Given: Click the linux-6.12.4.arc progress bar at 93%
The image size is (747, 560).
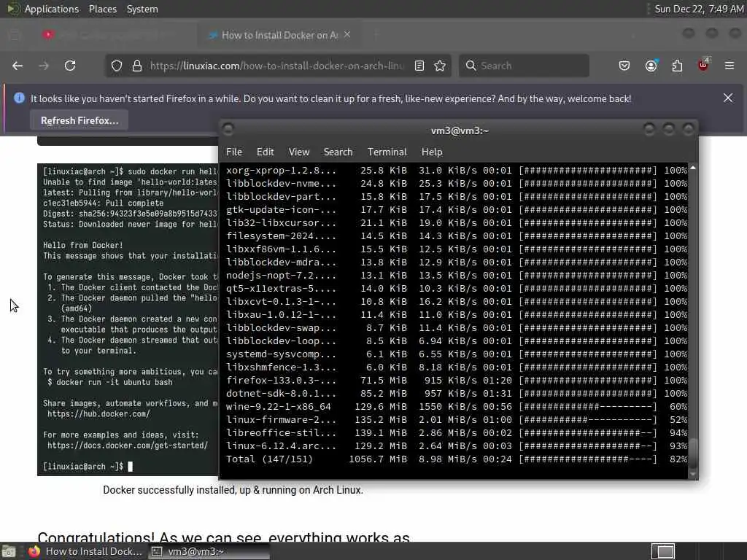Looking at the screenshot, I should [588, 446].
